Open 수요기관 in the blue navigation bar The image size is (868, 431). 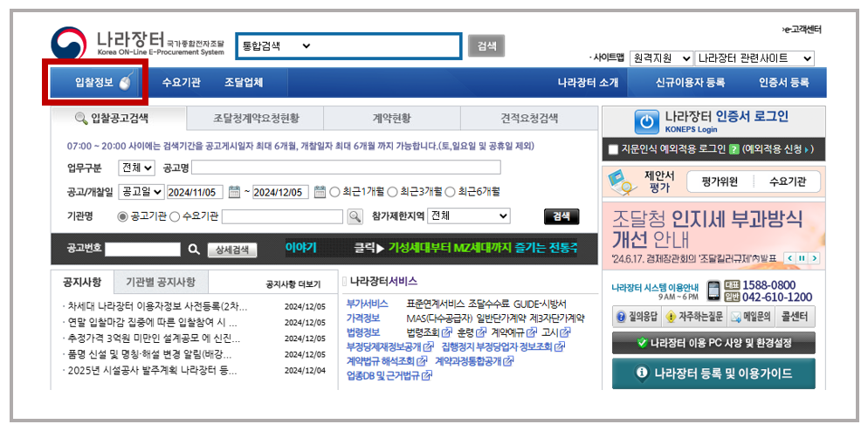click(x=181, y=83)
